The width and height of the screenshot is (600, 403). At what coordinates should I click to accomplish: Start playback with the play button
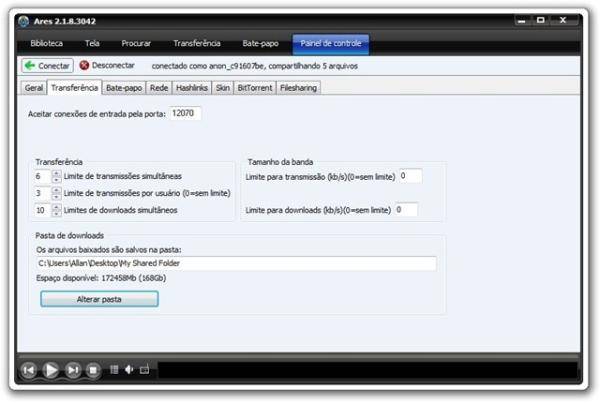point(51,370)
